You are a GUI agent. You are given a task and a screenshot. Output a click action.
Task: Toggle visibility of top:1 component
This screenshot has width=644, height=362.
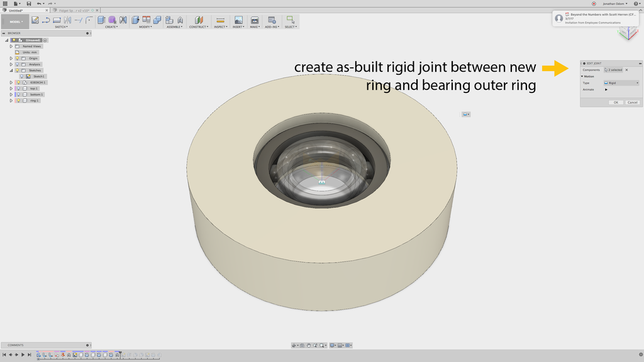click(x=18, y=89)
